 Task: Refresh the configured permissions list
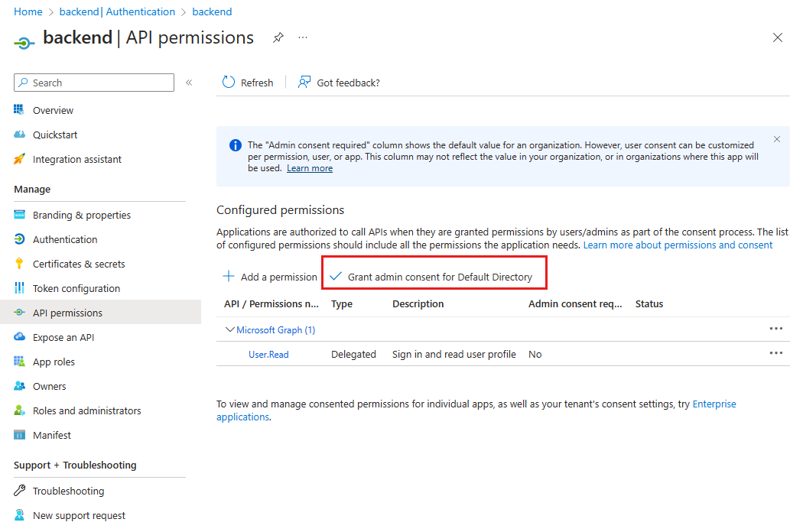tap(247, 82)
